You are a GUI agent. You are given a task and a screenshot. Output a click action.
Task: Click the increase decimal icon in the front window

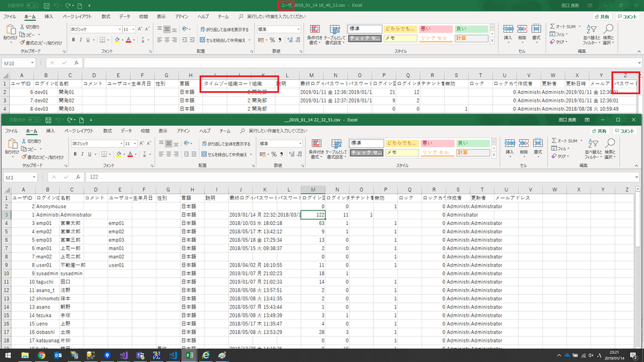click(x=292, y=155)
